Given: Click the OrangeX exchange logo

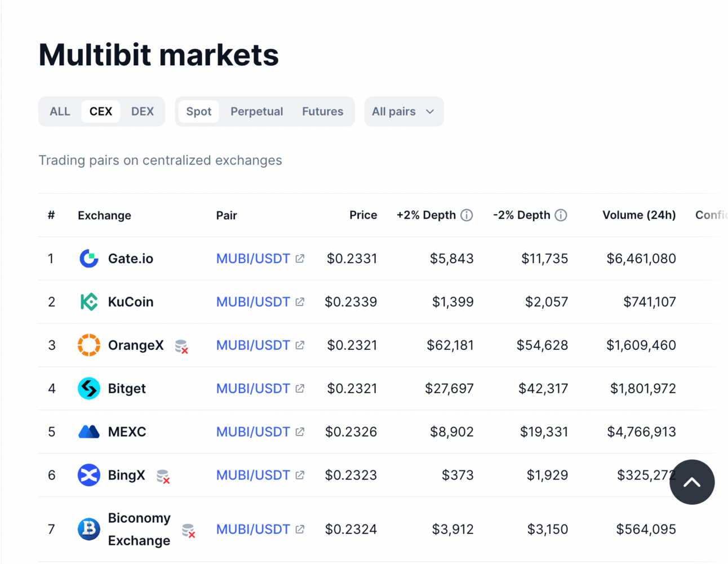Looking at the screenshot, I should pyautogui.click(x=89, y=345).
